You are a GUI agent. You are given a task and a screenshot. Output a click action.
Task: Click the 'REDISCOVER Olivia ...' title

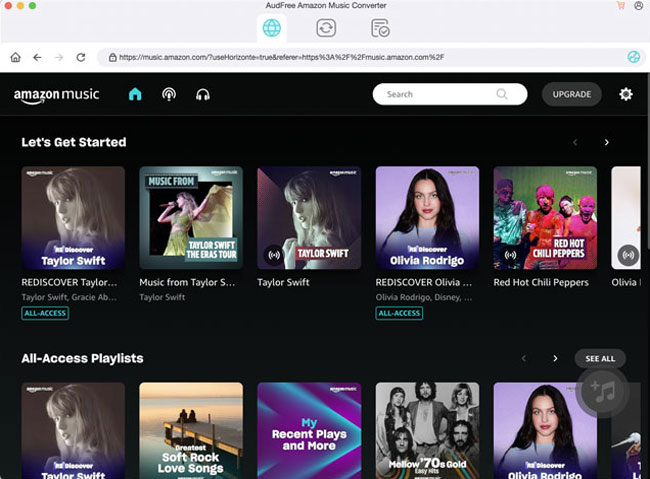click(x=424, y=282)
